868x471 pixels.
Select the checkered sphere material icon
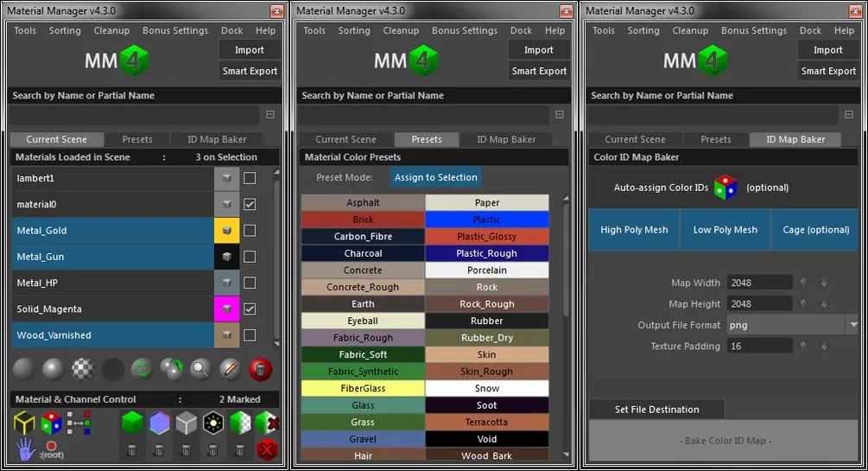[x=83, y=370]
